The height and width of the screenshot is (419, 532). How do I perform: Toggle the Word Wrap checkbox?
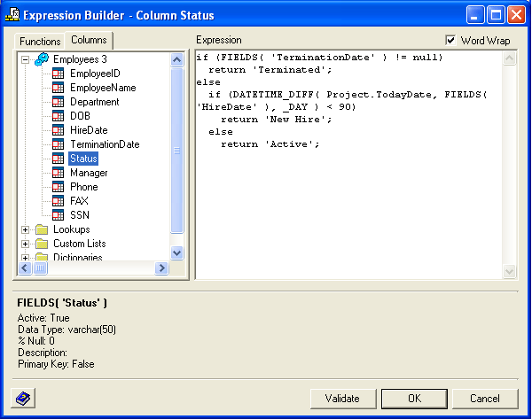tap(450, 41)
